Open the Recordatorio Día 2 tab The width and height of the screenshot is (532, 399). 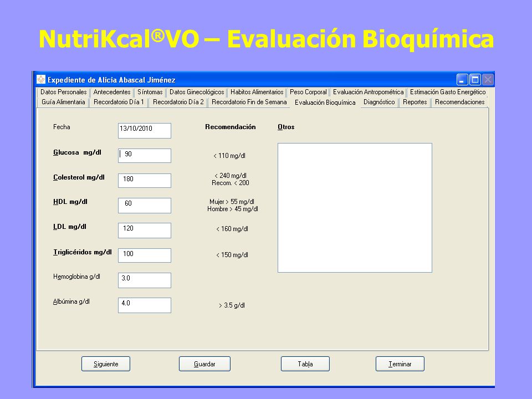[178, 102]
